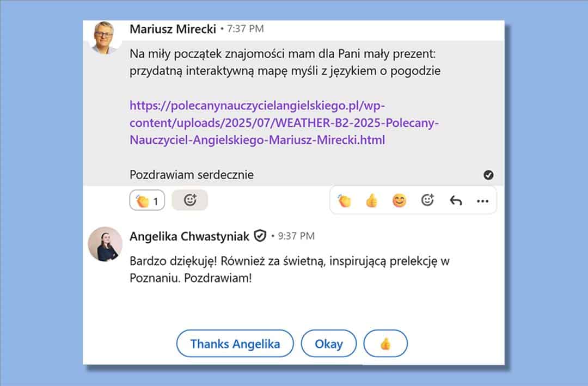588x386 pixels.
Task: Click the name Angelika Chwastyniak
Action: tap(188, 236)
